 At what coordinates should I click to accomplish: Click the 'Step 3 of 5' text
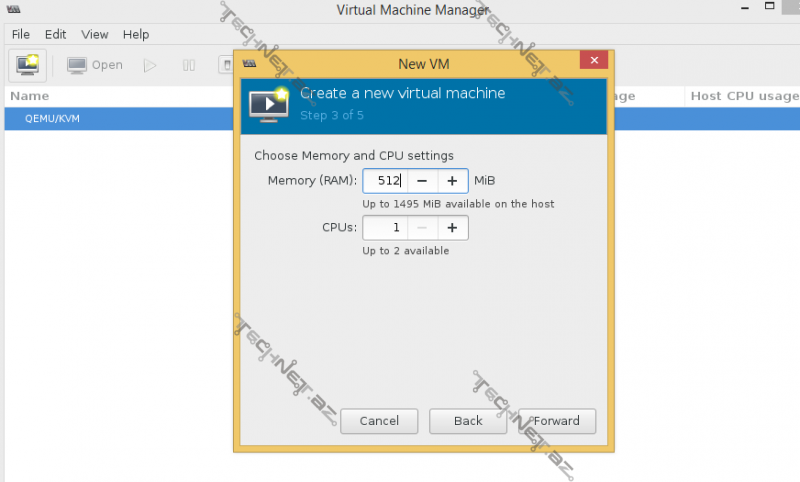332,115
